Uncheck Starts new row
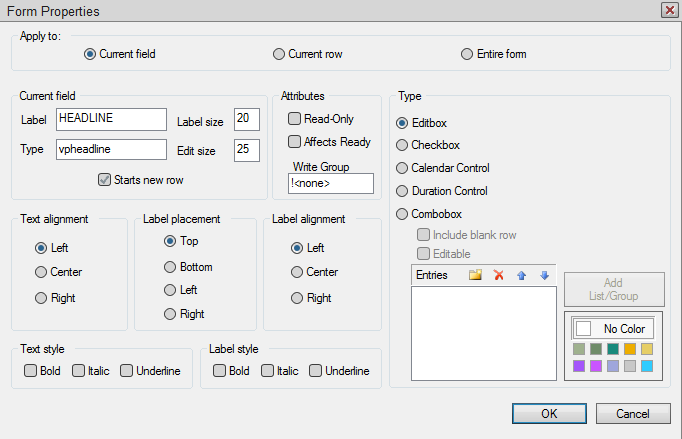 104,180
